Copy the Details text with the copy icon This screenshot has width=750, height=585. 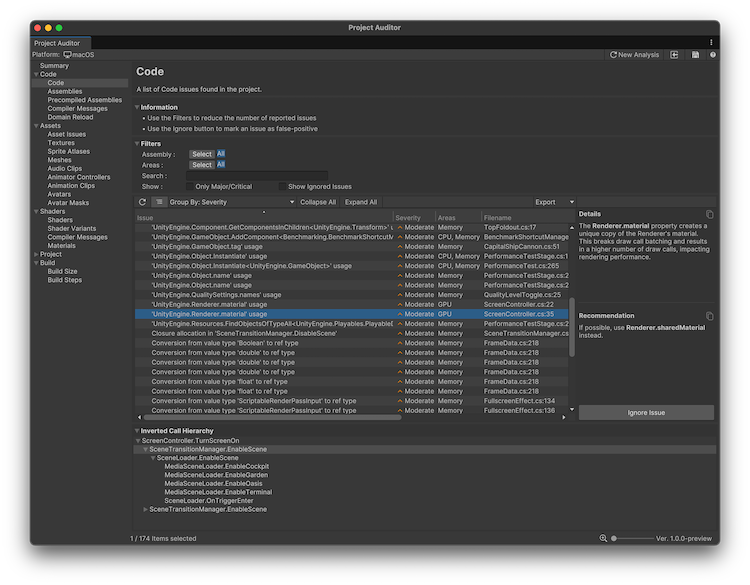click(709, 214)
